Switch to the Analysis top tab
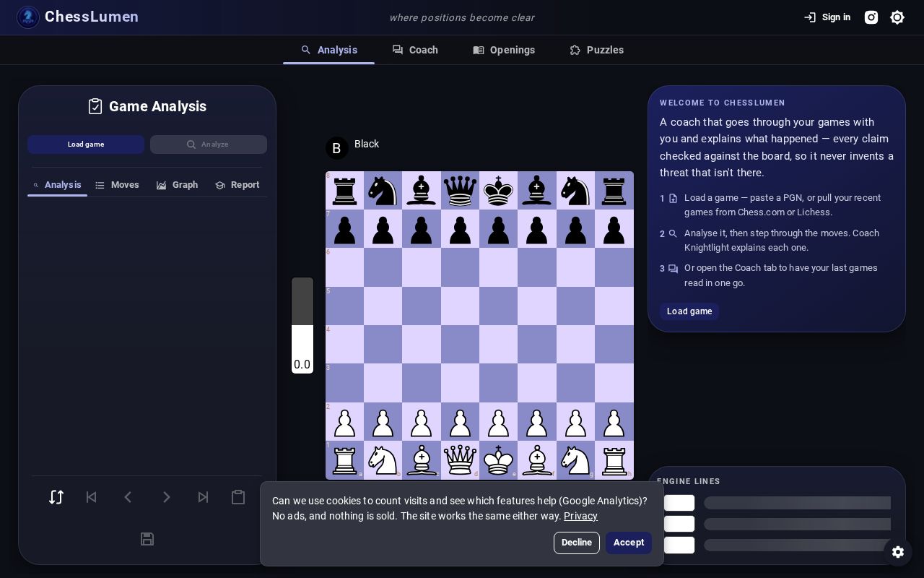 [328, 50]
